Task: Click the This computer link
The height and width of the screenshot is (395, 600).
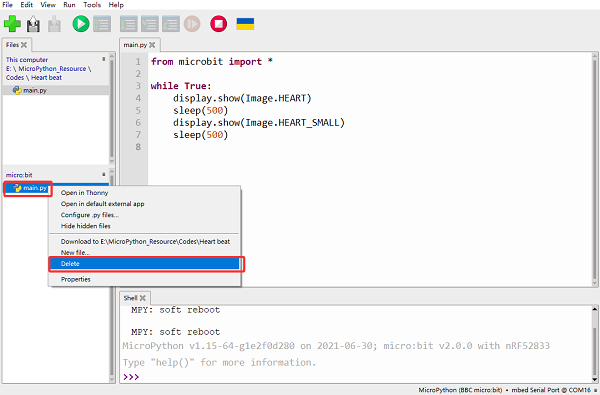Action: (27, 60)
